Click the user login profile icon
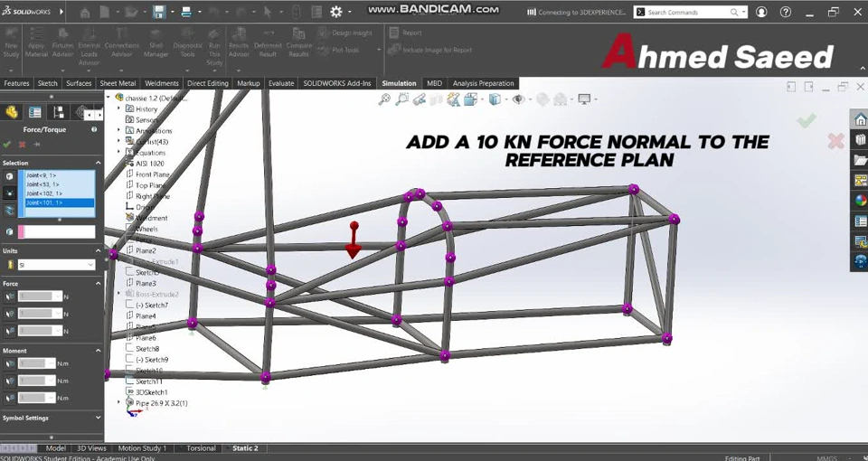 tap(761, 12)
